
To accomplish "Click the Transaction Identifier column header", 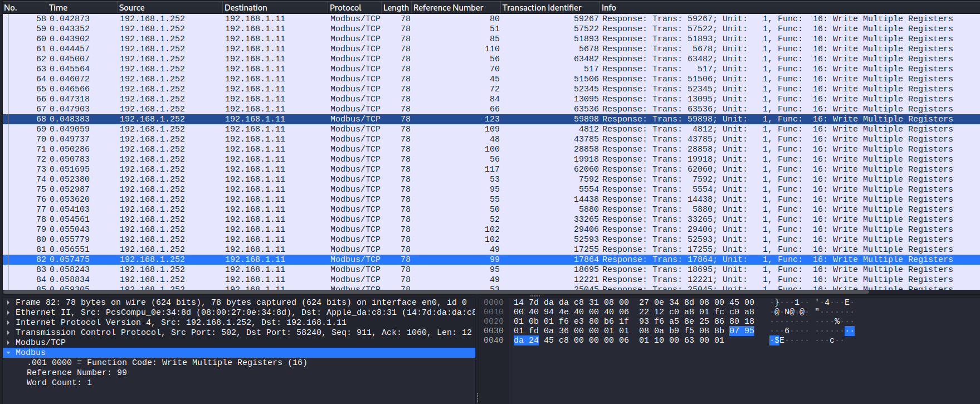I will 549,7.
